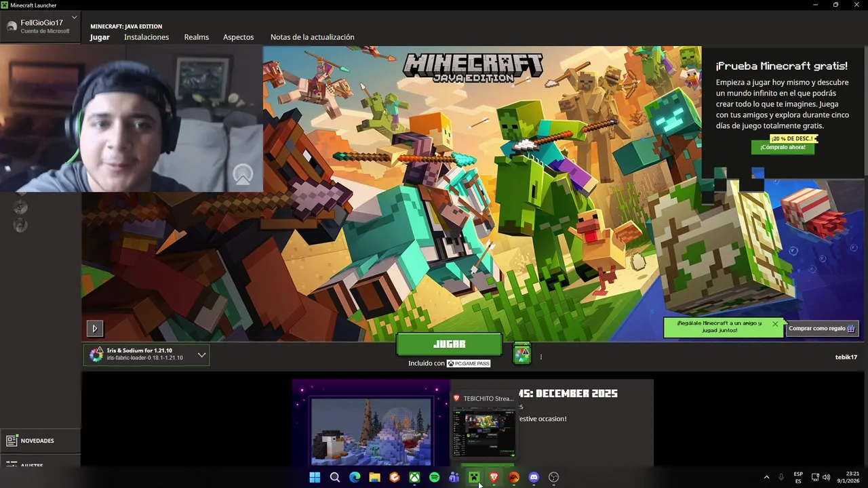Expand the Iris & Sodium installation dropdown chevron
Image resolution: width=868 pixels, height=488 pixels.
pyautogui.click(x=201, y=355)
